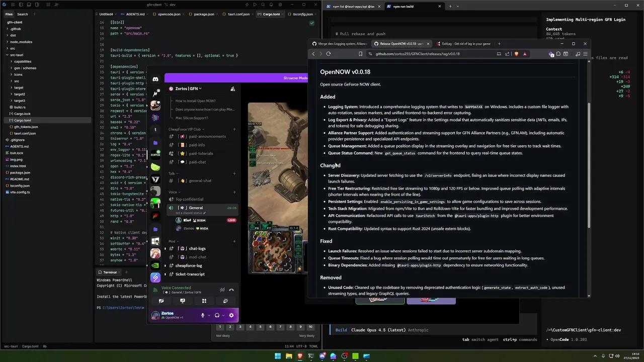644x362 pixels.
Task: Open the Windows Start button
Action: (277, 356)
